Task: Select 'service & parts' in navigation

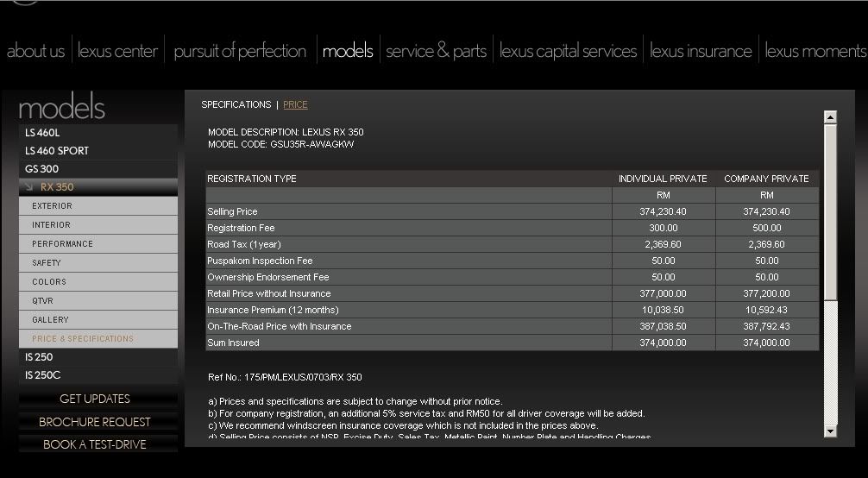Action: coord(436,51)
